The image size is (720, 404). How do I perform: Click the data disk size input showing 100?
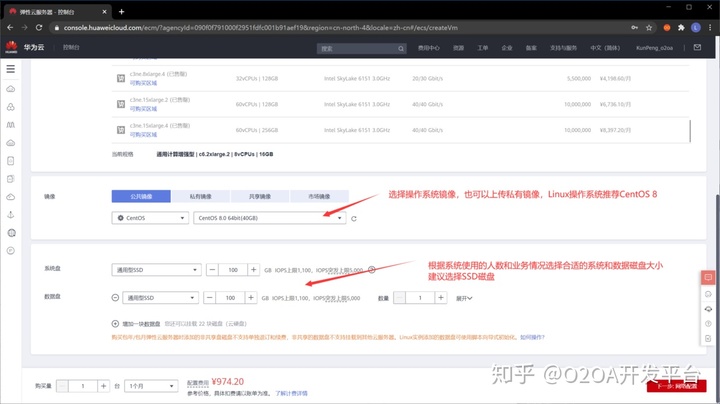point(230,298)
